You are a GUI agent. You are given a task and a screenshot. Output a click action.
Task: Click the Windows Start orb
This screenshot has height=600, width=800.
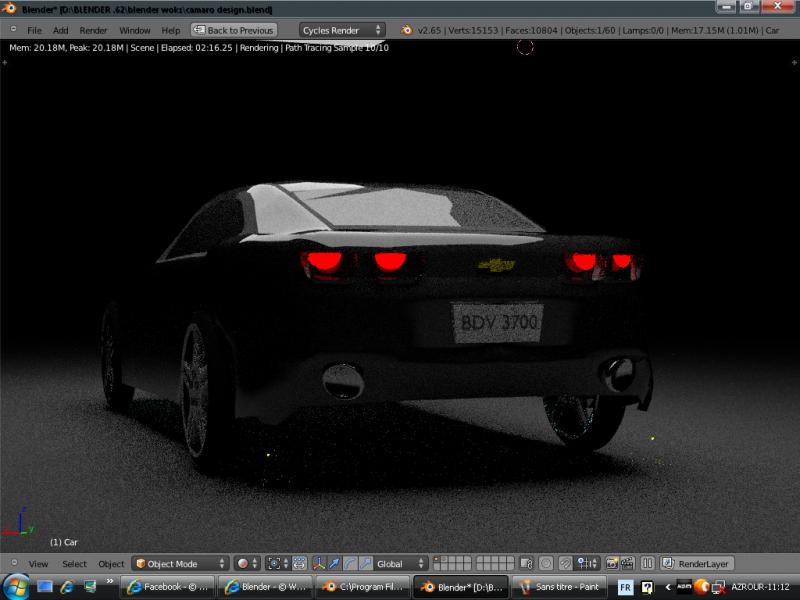pos(15,587)
